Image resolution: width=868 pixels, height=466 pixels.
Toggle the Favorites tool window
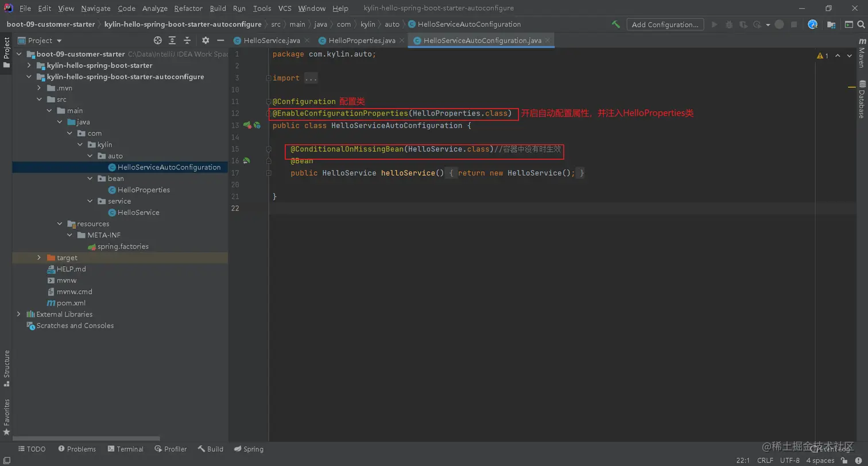tap(6, 417)
